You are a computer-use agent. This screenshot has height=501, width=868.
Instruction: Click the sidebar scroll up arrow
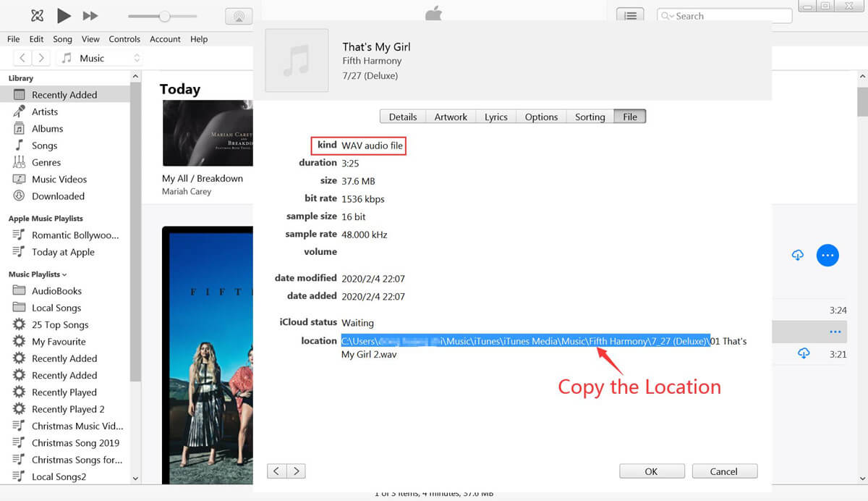click(135, 77)
